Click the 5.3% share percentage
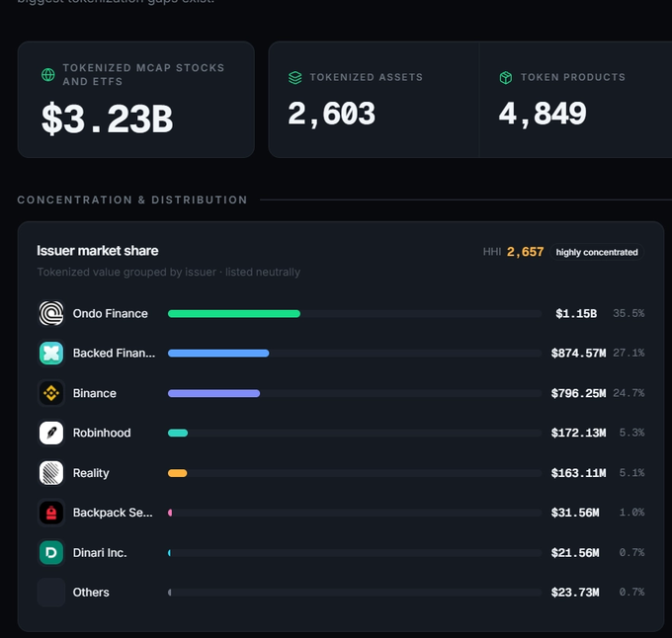Viewport: 672px width, 638px height. pyautogui.click(x=631, y=433)
